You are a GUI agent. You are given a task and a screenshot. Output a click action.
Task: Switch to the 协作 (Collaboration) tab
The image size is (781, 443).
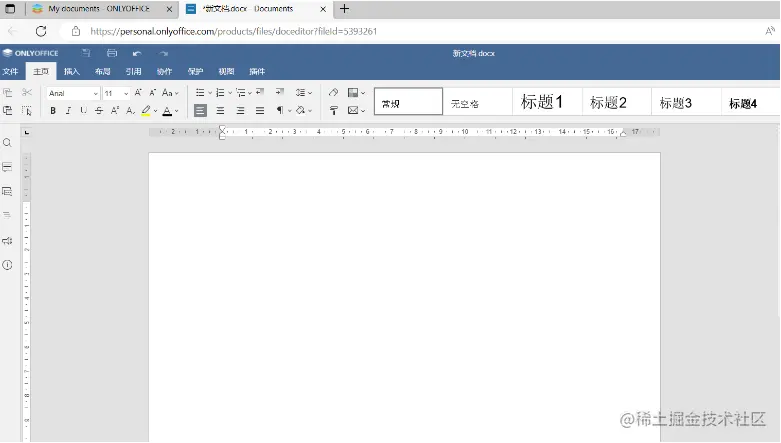click(164, 71)
